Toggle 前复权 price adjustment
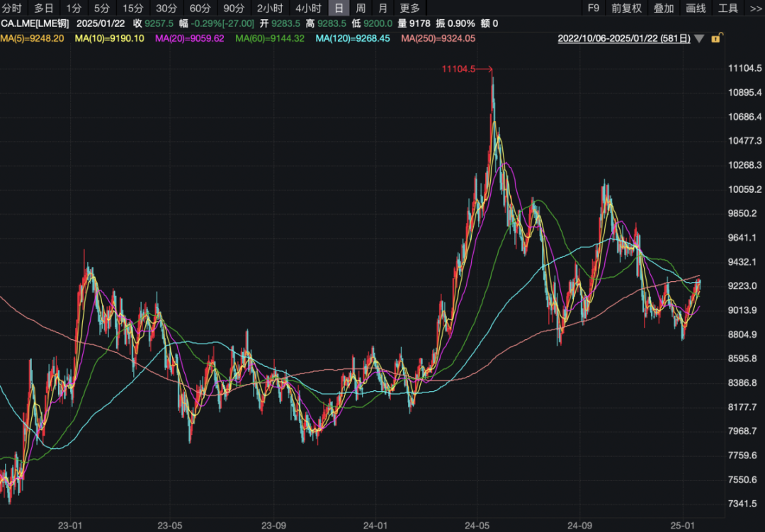The height and width of the screenshot is (532, 765). tap(626, 9)
